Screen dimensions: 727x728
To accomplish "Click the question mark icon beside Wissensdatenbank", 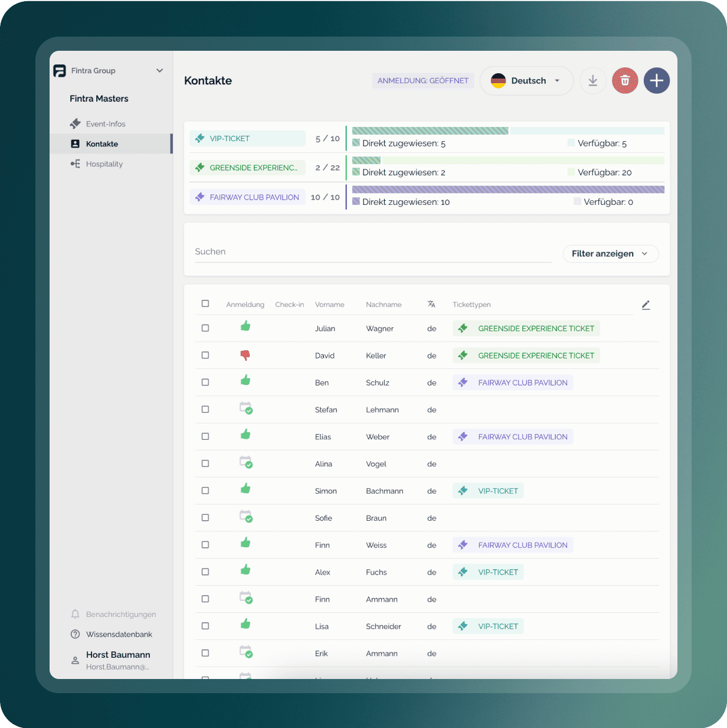I will [x=75, y=634].
